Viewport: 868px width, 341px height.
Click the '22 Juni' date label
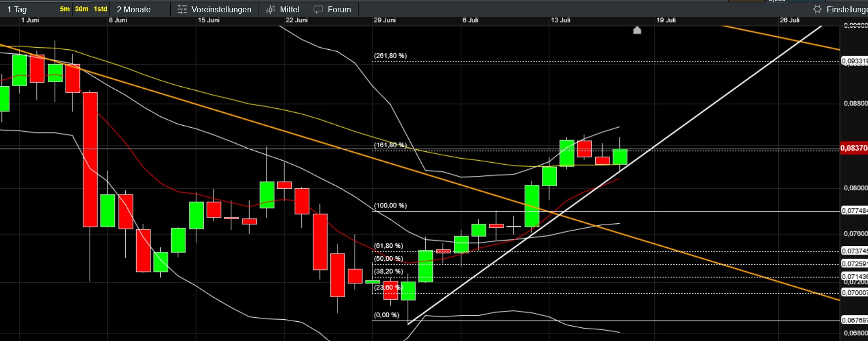[296, 20]
